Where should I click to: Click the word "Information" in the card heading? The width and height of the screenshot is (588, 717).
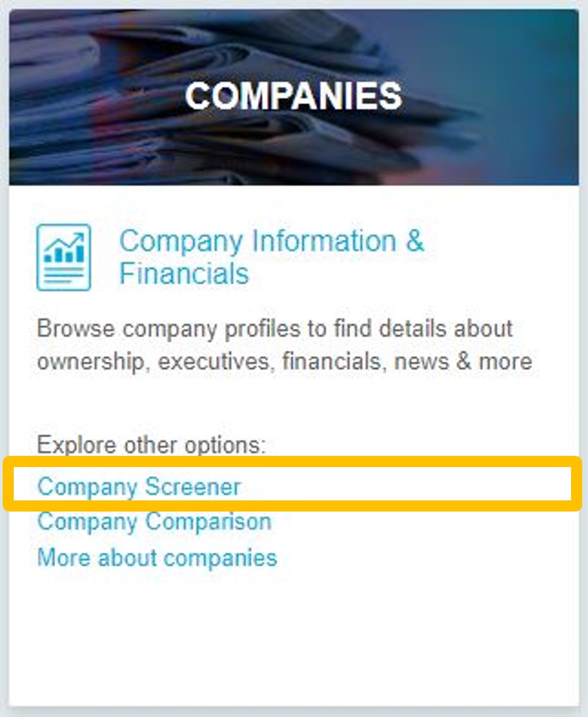point(324,241)
